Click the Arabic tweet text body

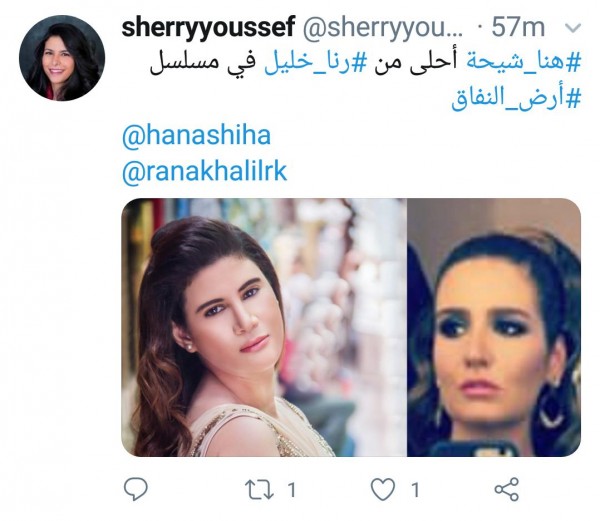[365, 81]
